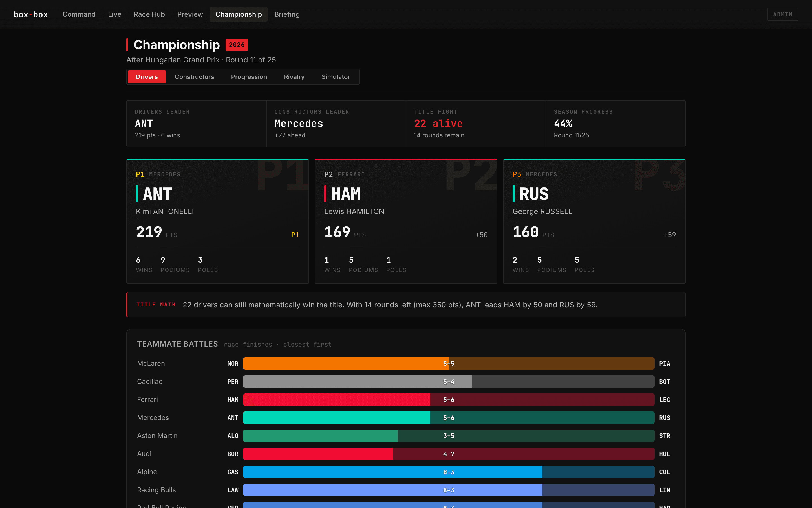The width and height of the screenshot is (812, 508).
Task: Click the Alpine team name
Action: (147, 472)
